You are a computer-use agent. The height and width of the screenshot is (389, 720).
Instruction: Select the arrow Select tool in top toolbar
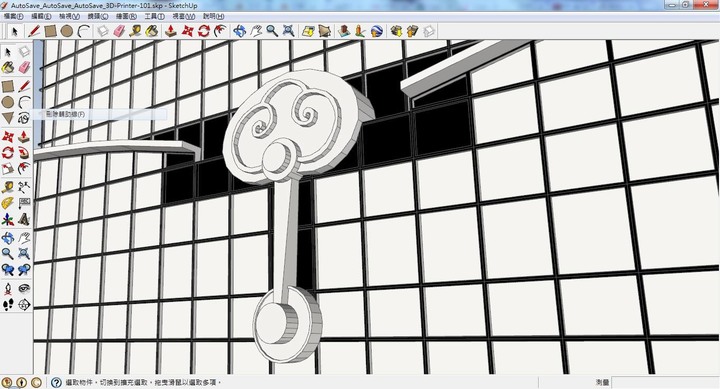[14, 31]
